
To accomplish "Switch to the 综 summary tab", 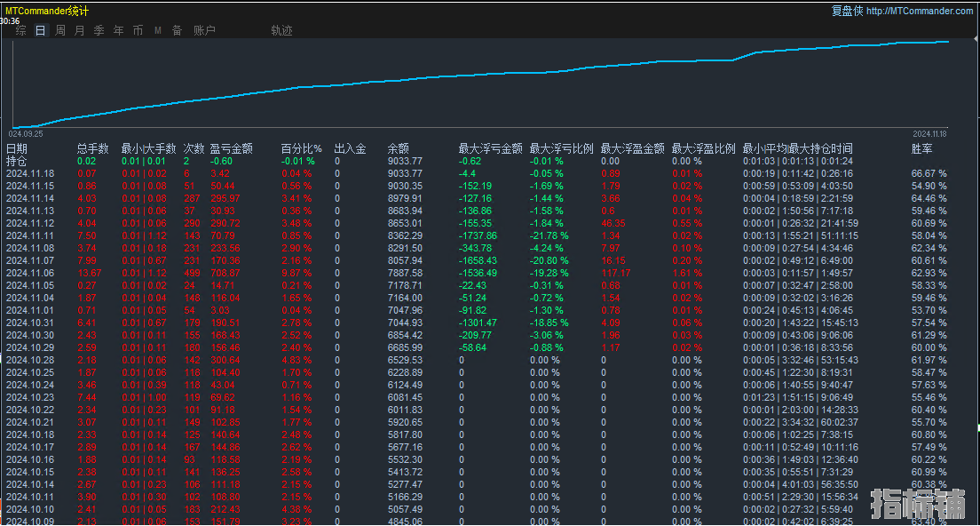I will tap(21, 30).
